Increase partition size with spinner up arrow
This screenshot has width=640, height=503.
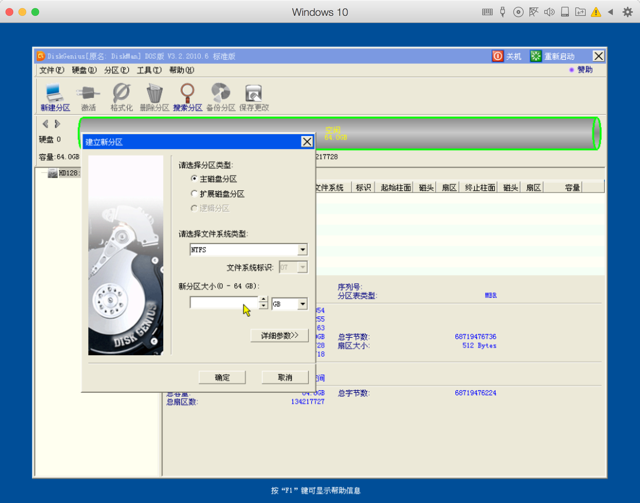pos(263,300)
